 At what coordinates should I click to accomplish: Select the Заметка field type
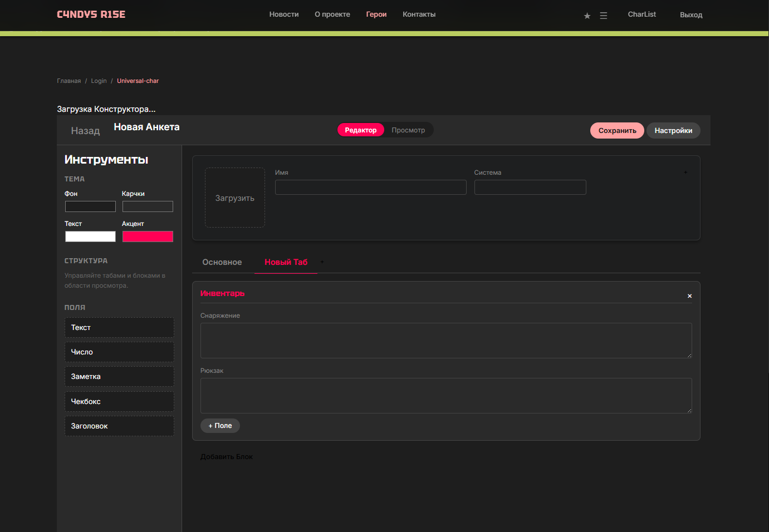(119, 377)
